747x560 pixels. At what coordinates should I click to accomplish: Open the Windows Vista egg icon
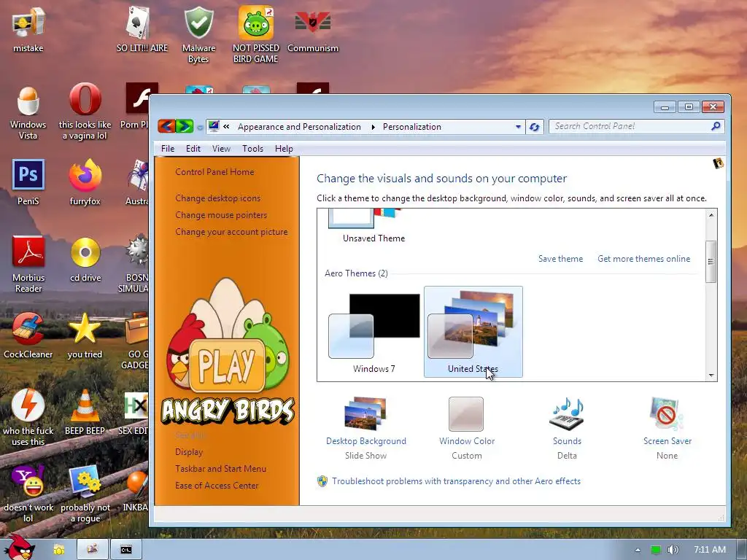(x=28, y=112)
